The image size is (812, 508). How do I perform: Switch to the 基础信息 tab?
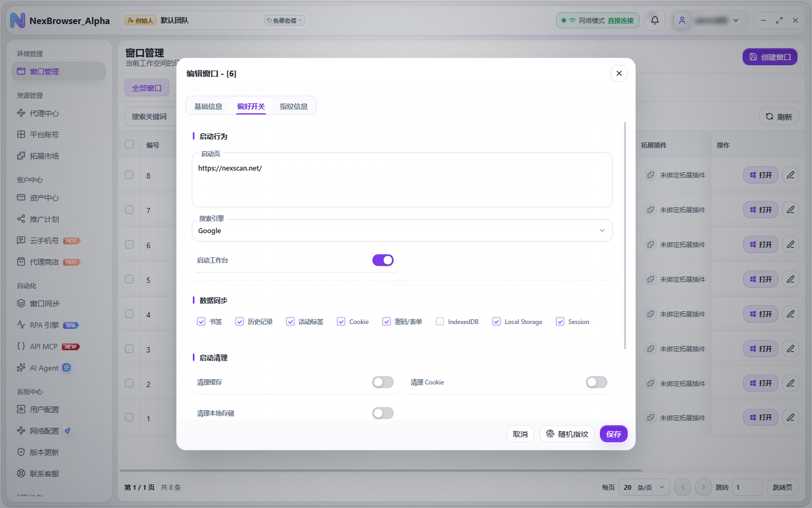[208, 106]
